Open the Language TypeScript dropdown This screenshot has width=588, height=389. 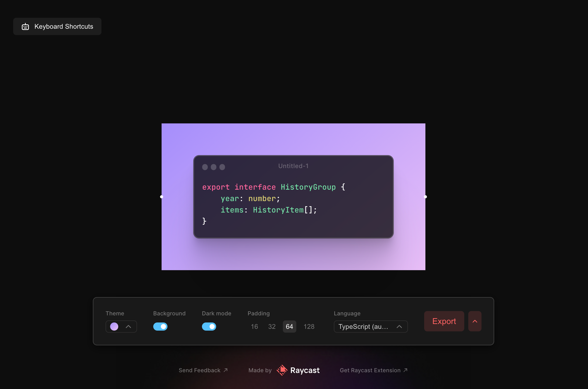371,327
